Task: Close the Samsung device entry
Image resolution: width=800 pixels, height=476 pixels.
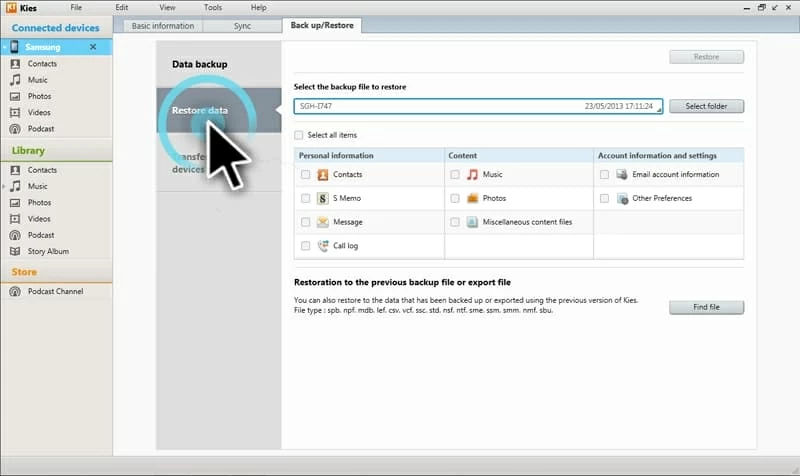Action: click(x=93, y=47)
